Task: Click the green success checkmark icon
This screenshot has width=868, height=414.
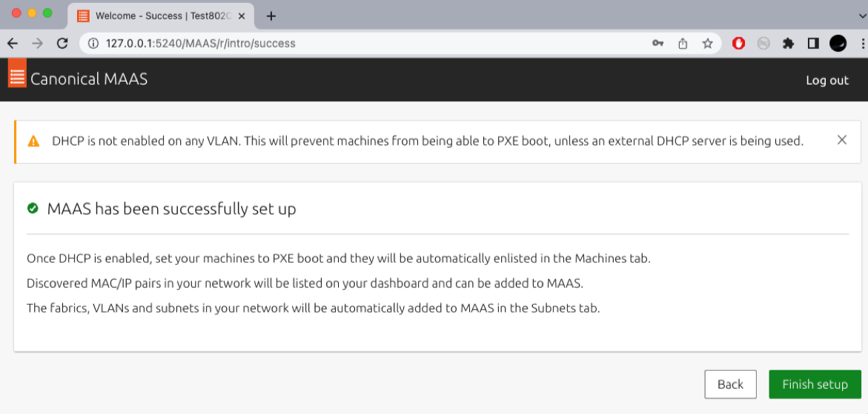Action: (33, 208)
